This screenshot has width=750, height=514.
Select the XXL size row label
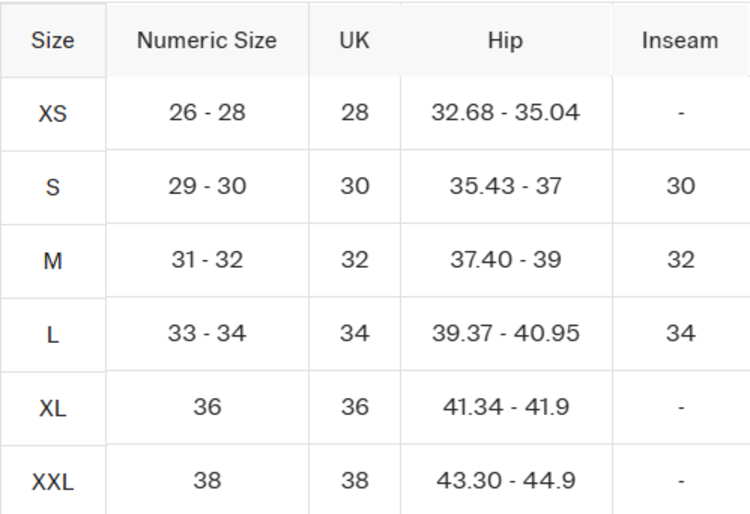(x=52, y=481)
